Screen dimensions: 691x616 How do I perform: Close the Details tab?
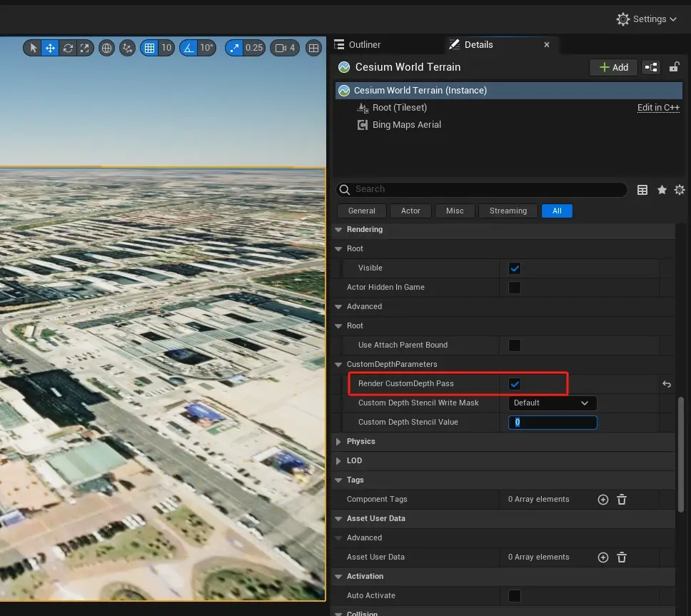[547, 44]
